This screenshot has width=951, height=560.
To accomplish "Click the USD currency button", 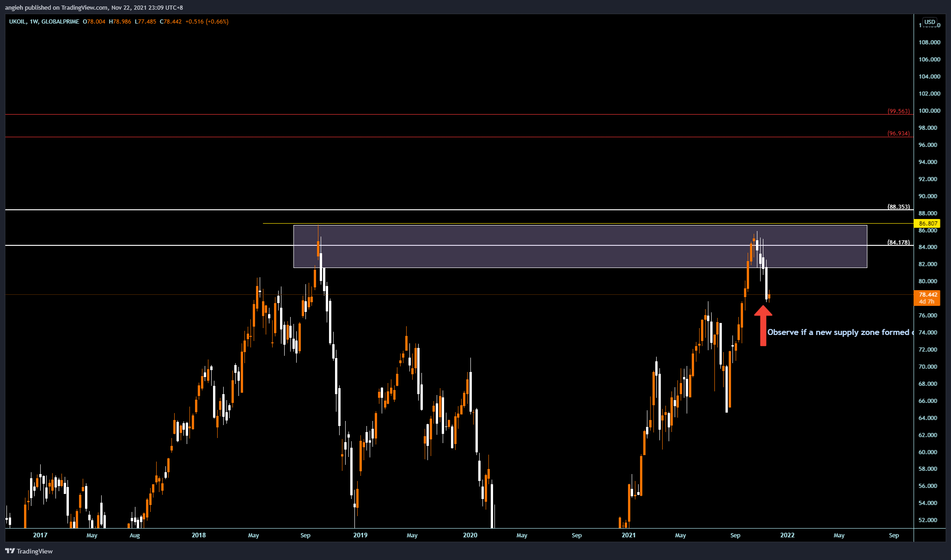I will 929,22.
